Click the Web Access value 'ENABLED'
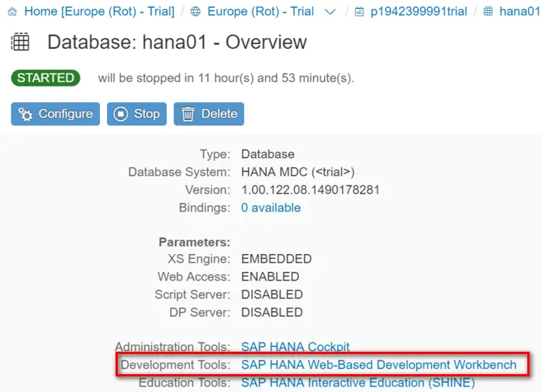 click(271, 277)
